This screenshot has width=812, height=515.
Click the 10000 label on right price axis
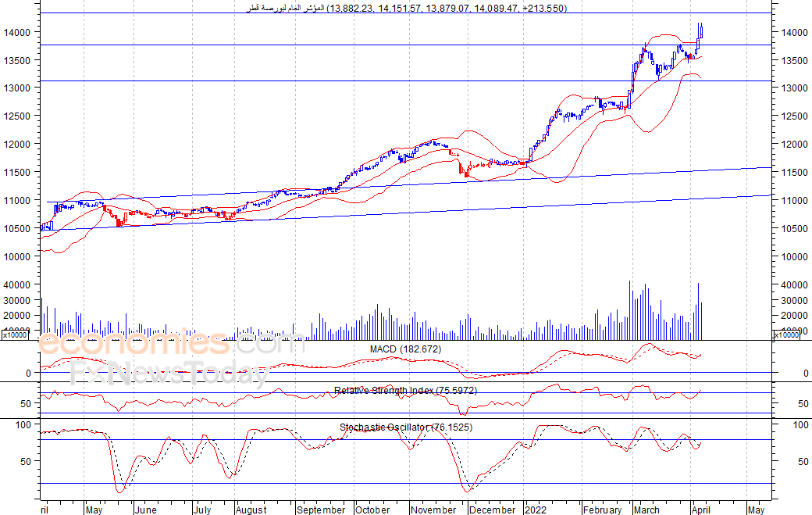click(x=794, y=256)
